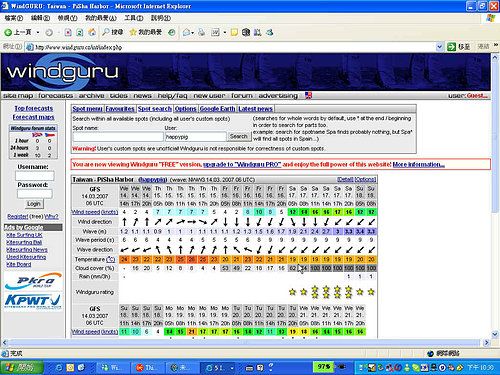Click the green Go arrow button
This screenshot has height=375, width=500.
click(x=451, y=47)
